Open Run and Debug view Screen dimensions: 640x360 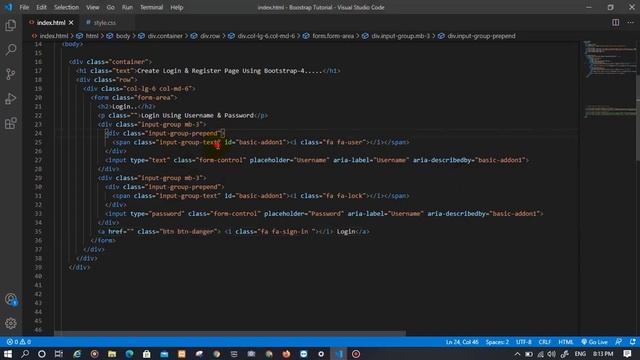(11, 99)
